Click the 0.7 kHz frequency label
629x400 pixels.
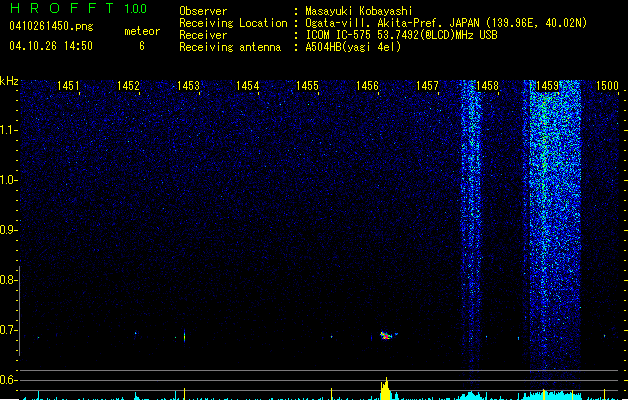click(x=8, y=331)
